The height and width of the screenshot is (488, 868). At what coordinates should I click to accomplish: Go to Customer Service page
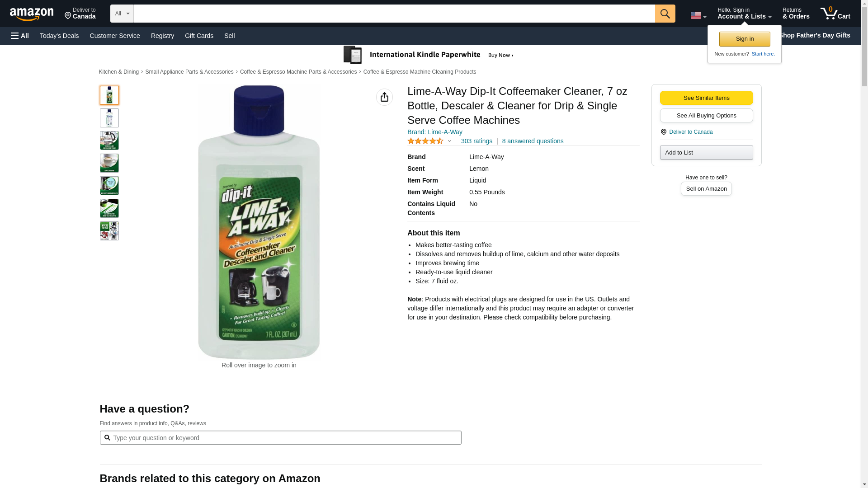coord(115,36)
